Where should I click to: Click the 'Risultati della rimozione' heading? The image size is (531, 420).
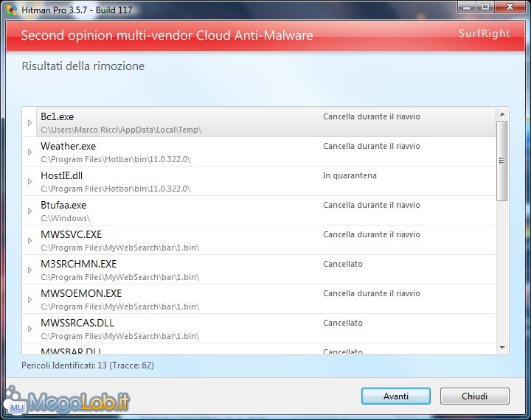click(83, 66)
